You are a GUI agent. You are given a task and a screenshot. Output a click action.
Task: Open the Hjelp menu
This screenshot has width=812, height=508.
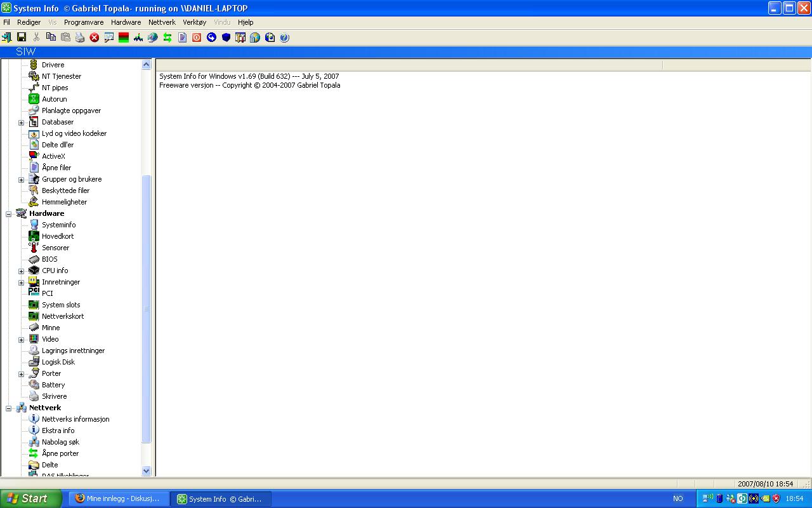[246, 22]
